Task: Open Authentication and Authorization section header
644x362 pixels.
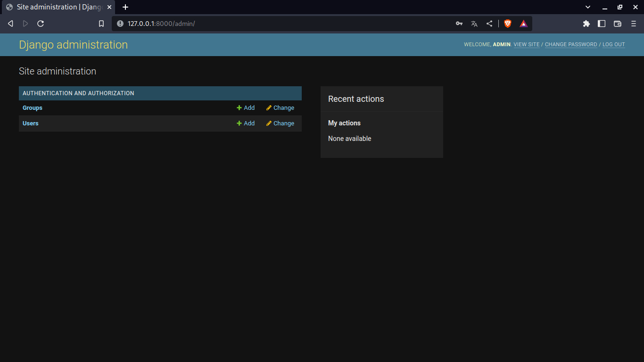Action: 78,93
